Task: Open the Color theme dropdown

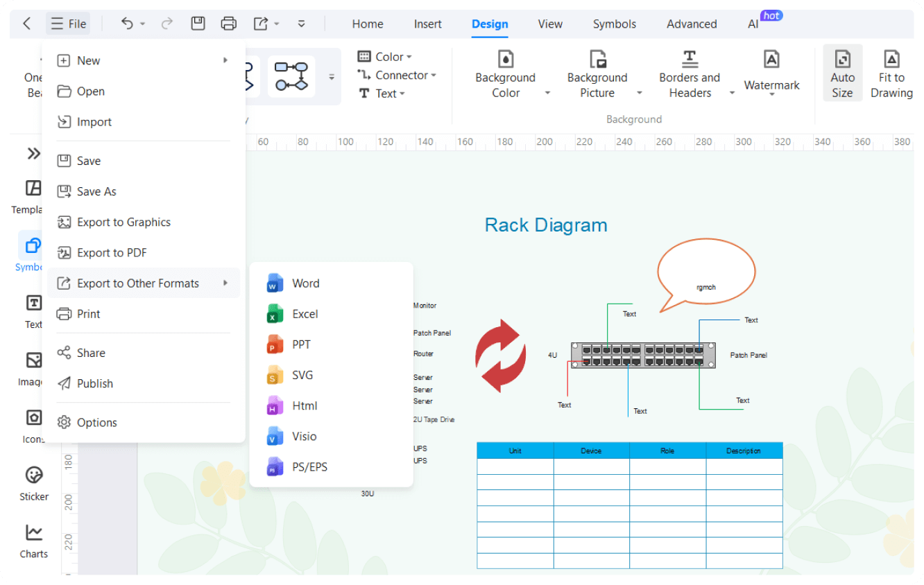Action: point(385,57)
